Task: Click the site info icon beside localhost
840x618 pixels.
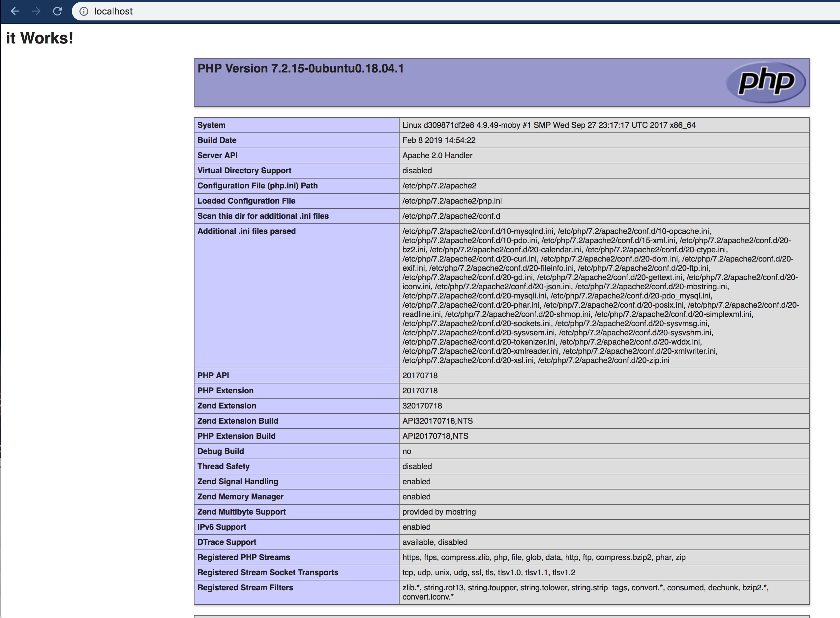Action: pos(84,12)
